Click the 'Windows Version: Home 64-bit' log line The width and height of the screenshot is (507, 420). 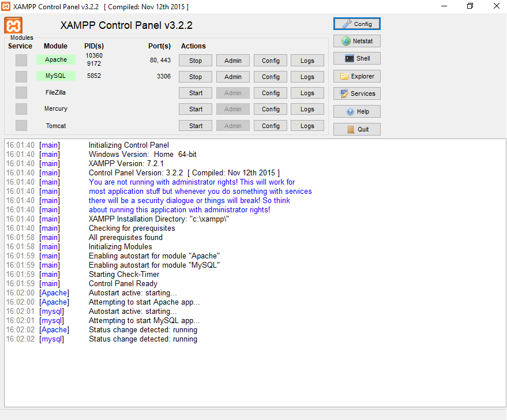coord(142,154)
